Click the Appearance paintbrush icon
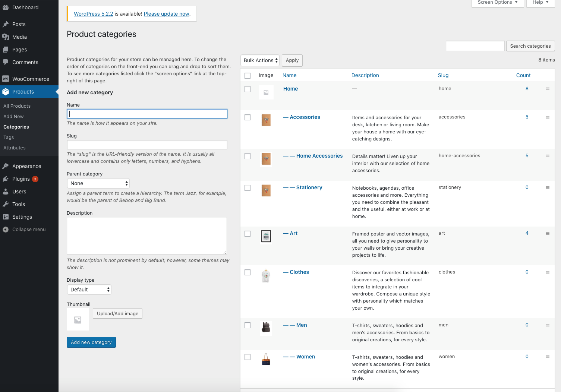This screenshot has height=392, width=561. (6, 166)
